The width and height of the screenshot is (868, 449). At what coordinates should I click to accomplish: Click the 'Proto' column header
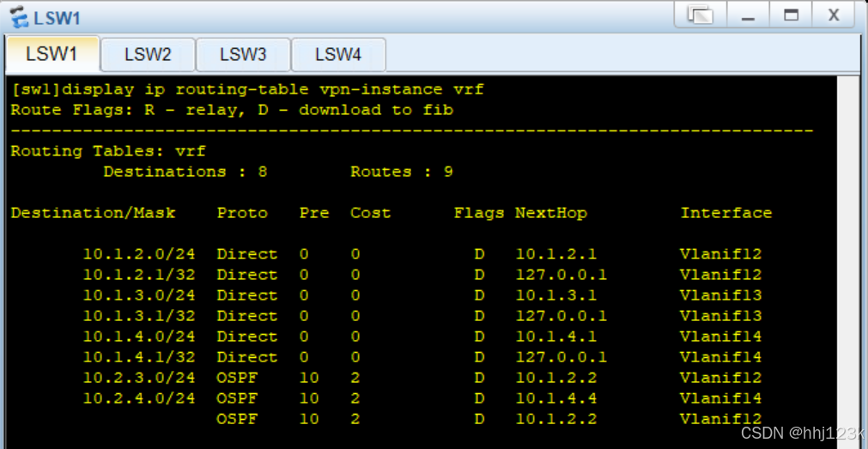pos(242,213)
